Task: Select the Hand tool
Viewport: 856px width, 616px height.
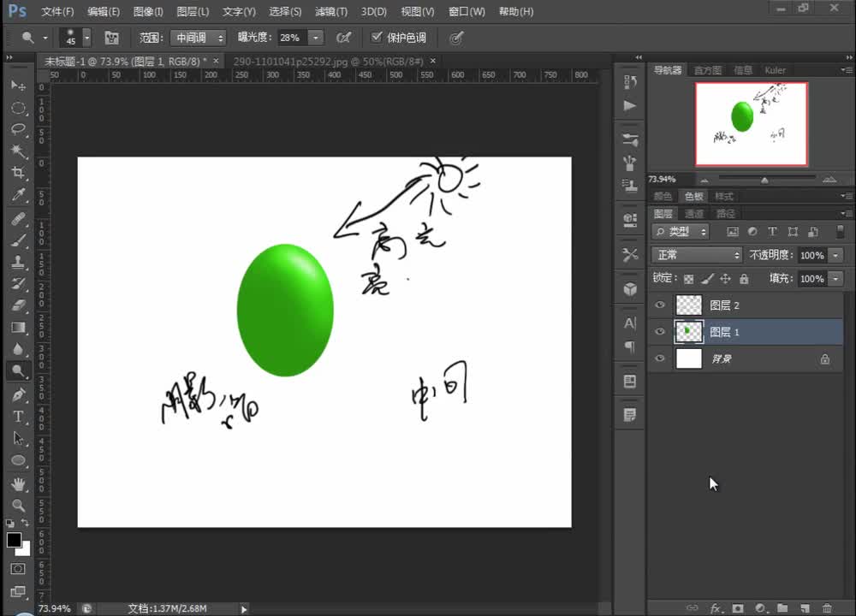Action: pos(18,483)
